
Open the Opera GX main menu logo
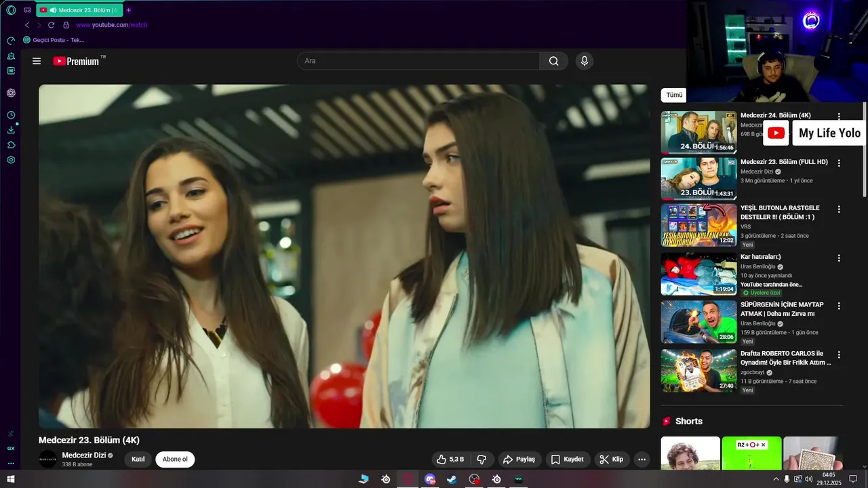[x=11, y=10]
